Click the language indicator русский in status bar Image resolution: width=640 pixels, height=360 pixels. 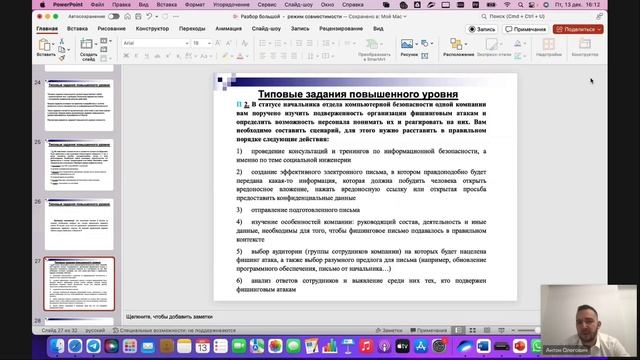[x=95, y=330]
